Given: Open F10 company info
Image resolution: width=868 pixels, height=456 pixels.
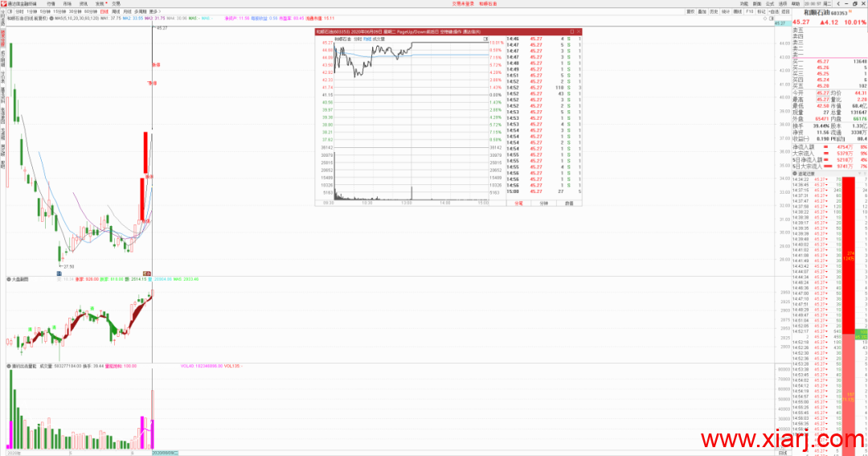Looking at the screenshot, I should pos(750,11).
